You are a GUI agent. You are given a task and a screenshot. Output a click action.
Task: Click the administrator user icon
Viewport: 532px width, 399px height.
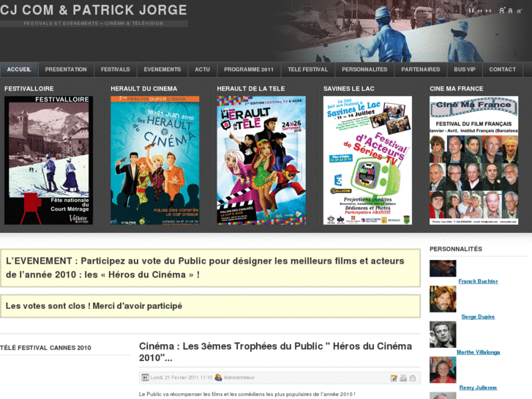pos(218,377)
